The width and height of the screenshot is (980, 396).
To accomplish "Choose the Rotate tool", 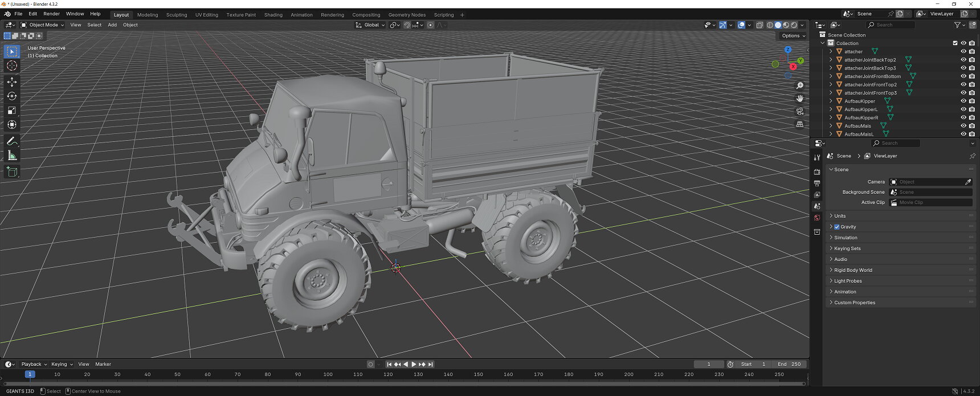I will point(12,96).
